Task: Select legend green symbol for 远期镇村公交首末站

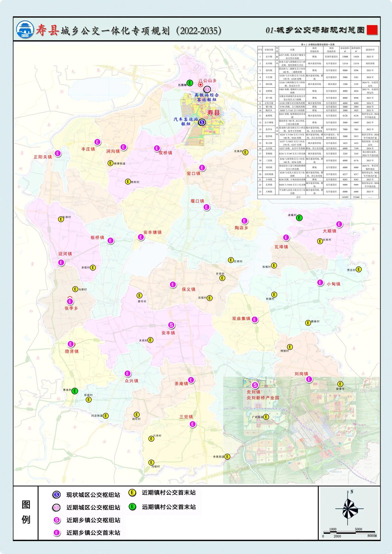Action: [132, 507]
